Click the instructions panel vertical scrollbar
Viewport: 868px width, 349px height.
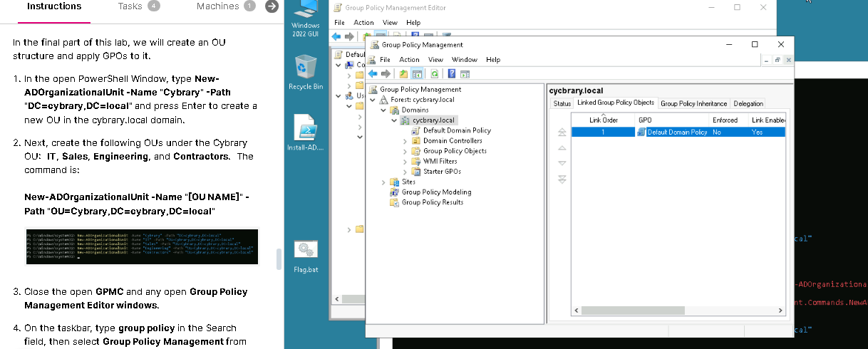click(279, 259)
